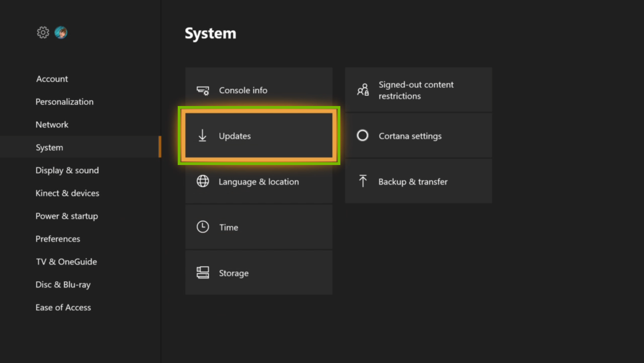Open TV & OneGuide settings
Screen dimensions: 644x363
[66, 261]
